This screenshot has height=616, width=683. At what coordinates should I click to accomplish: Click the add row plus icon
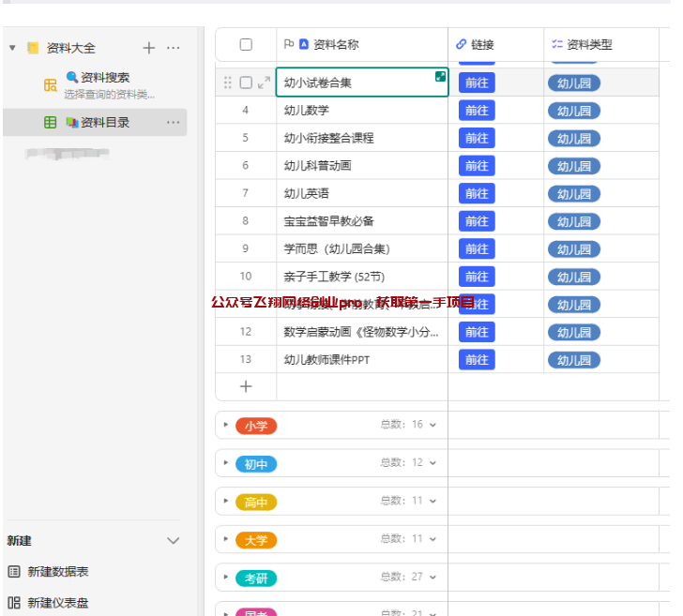pos(246,386)
